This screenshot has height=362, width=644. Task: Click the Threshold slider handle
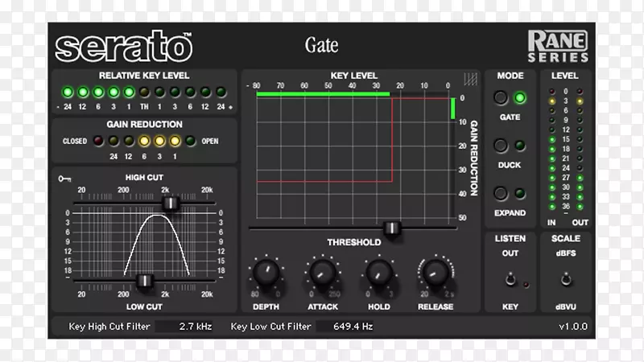[x=392, y=228]
